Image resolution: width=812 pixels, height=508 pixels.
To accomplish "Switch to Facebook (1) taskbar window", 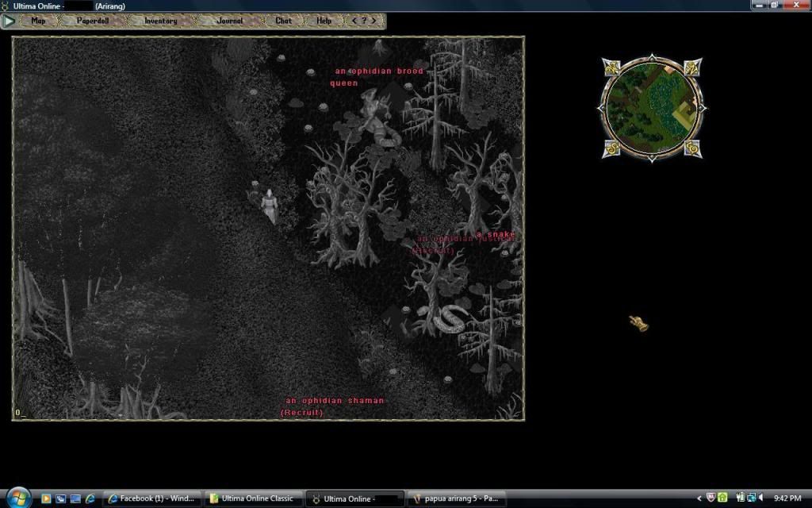I will pos(151,498).
